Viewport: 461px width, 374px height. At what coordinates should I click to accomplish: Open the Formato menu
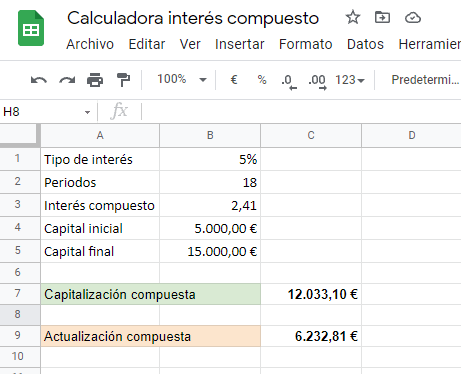[306, 44]
